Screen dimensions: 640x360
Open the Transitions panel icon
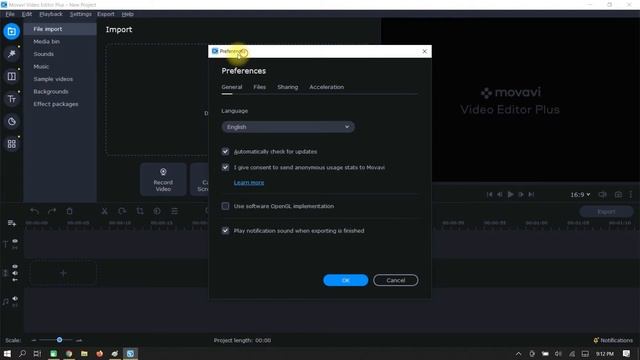point(11,76)
